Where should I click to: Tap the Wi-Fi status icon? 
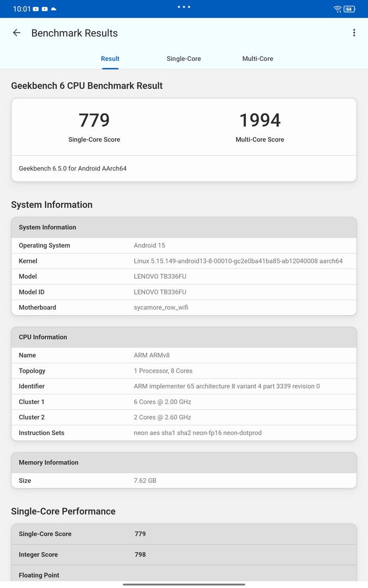(337, 9)
